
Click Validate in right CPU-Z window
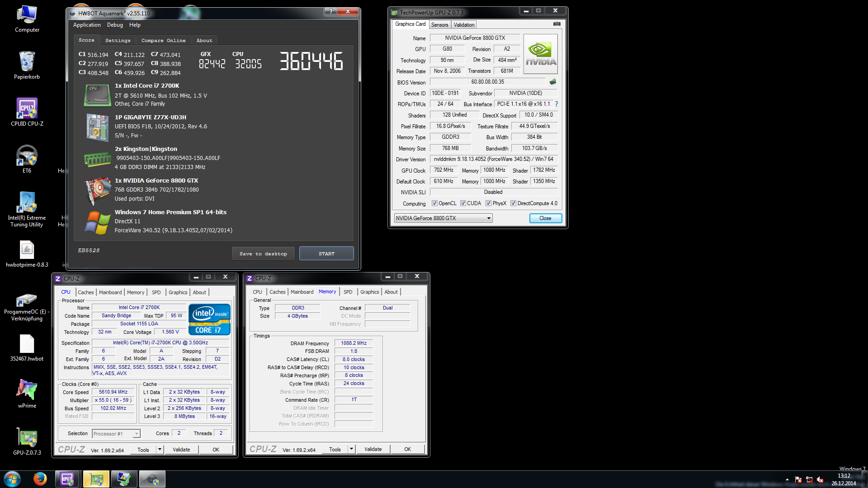(x=373, y=449)
